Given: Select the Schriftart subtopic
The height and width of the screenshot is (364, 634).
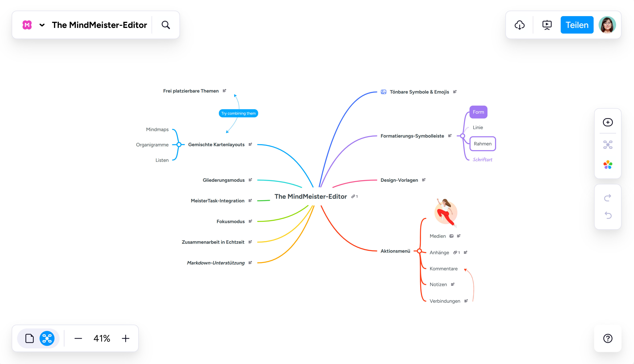Looking at the screenshot, I should (482, 159).
